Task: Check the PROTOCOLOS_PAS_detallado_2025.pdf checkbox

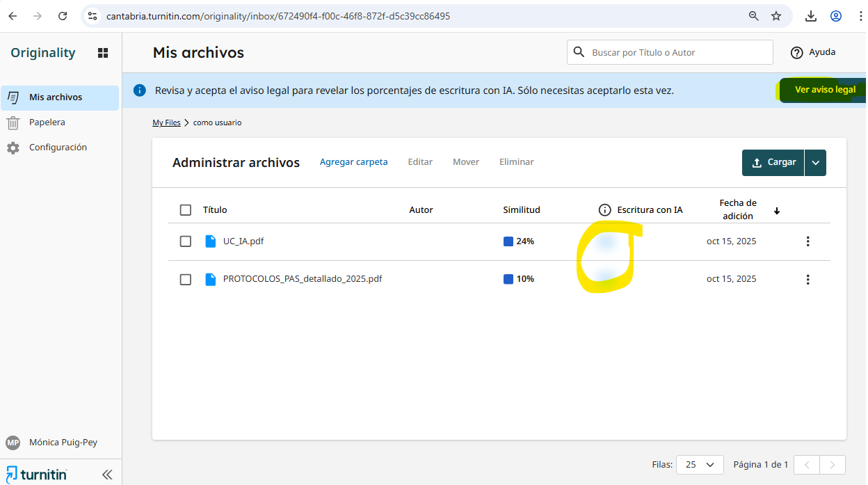Action: coord(185,279)
